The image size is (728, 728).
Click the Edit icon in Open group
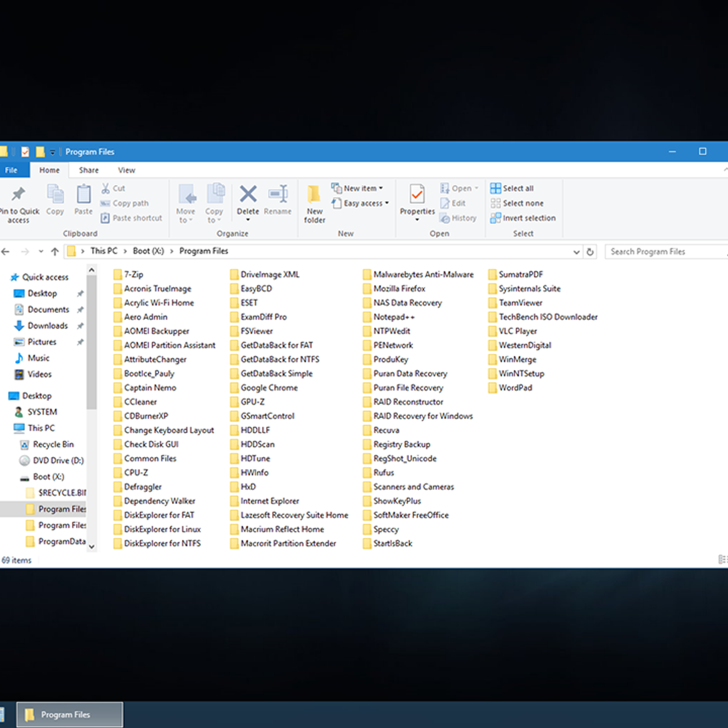click(445, 203)
